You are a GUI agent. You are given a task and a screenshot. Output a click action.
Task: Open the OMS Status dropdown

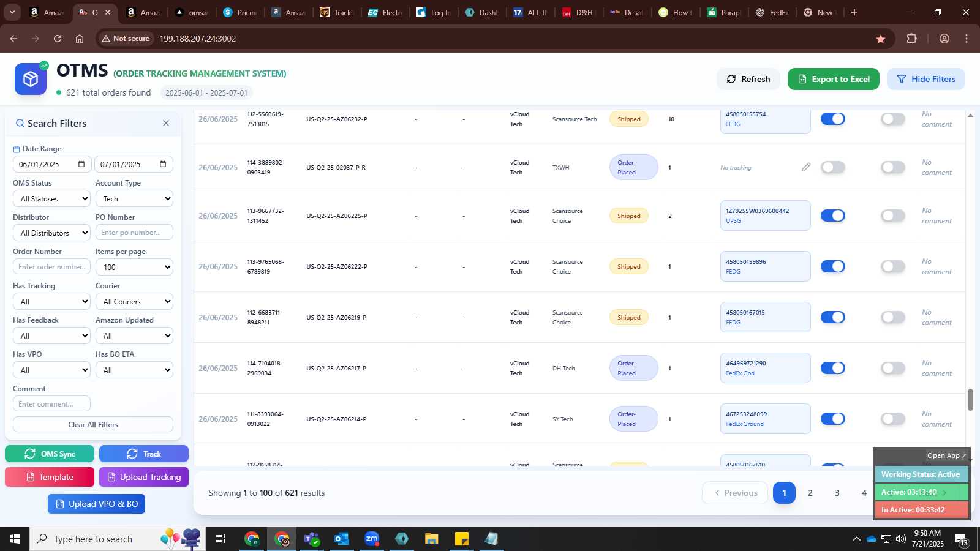pos(51,198)
